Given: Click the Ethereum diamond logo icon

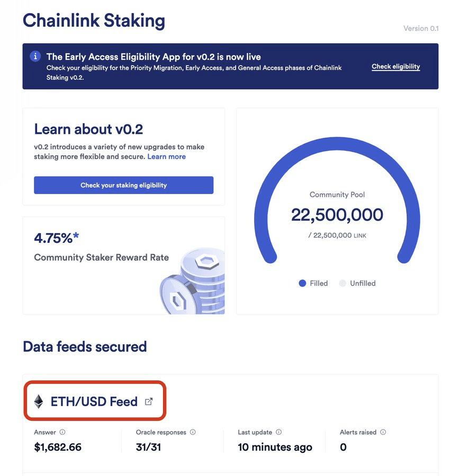Looking at the screenshot, I should (x=39, y=401).
